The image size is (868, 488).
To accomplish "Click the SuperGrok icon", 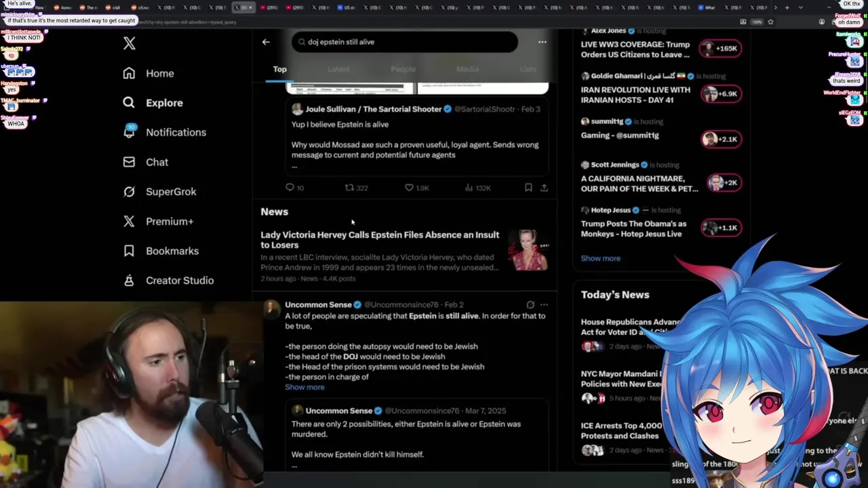I will tap(129, 192).
